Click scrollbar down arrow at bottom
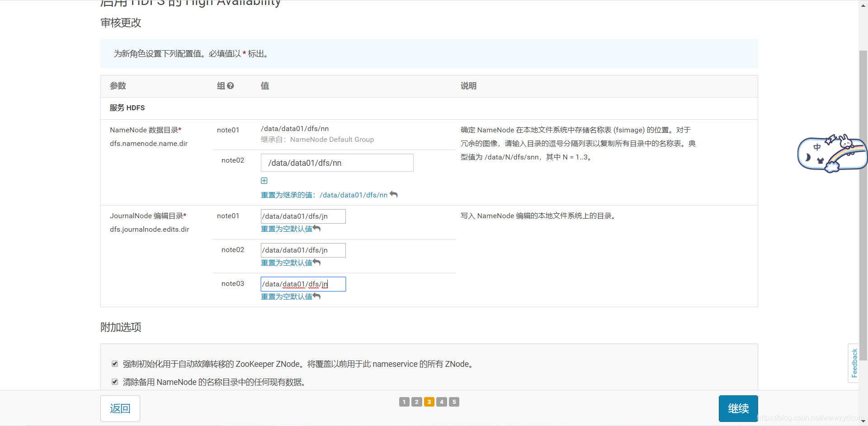Image resolution: width=868 pixels, height=426 pixels. point(863,421)
